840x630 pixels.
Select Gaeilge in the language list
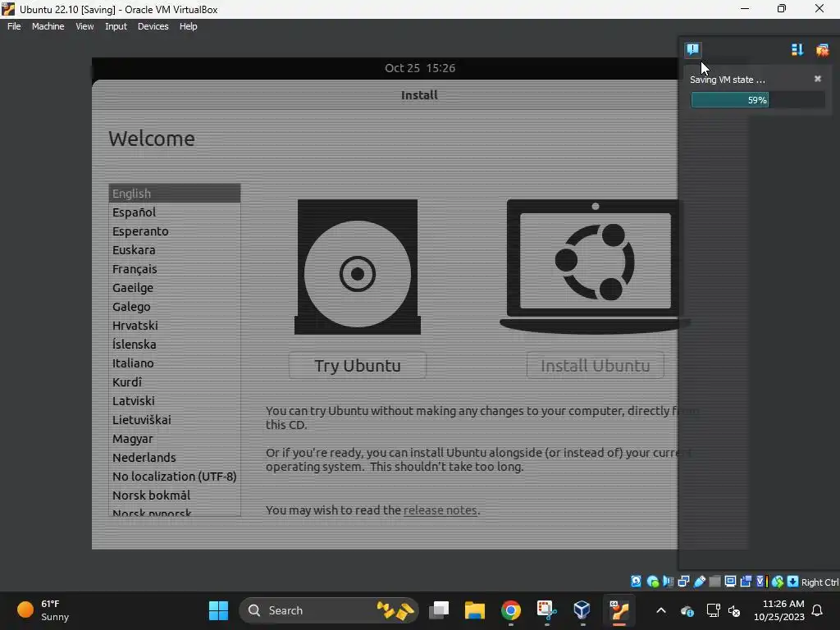[x=175, y=288]
